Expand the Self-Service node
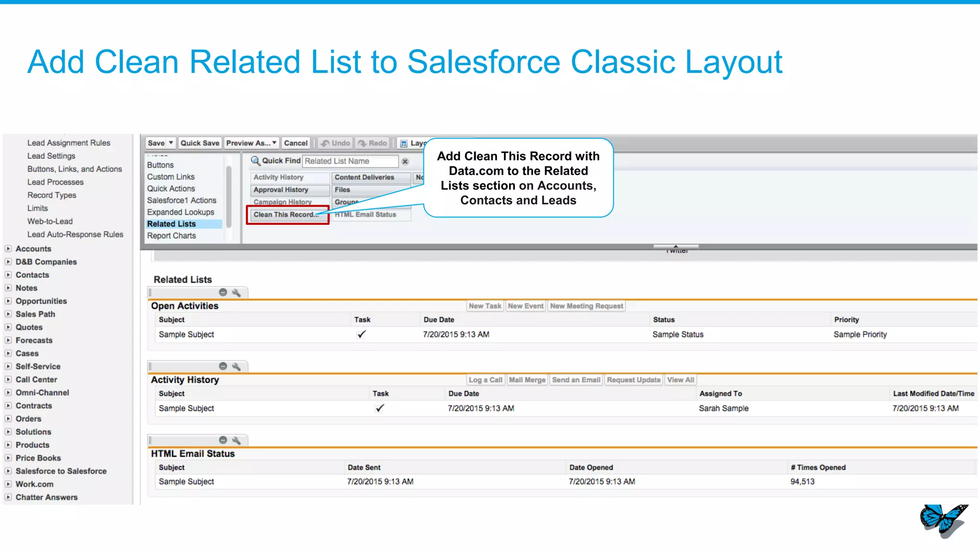This screenshot has height=551, width=980. pos(8,366)
